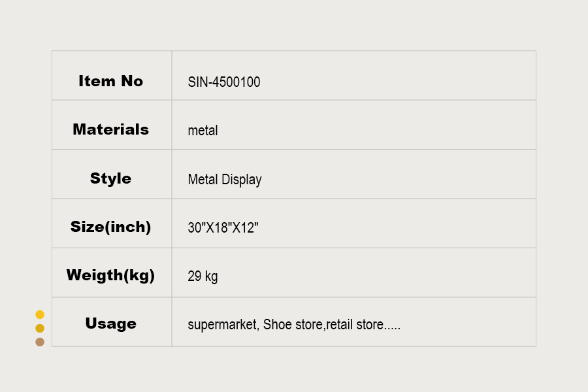The width and height of the screenshot is (588, 392).
Task: Select the SIN-4500100 item number
Action: click(223, 82)
